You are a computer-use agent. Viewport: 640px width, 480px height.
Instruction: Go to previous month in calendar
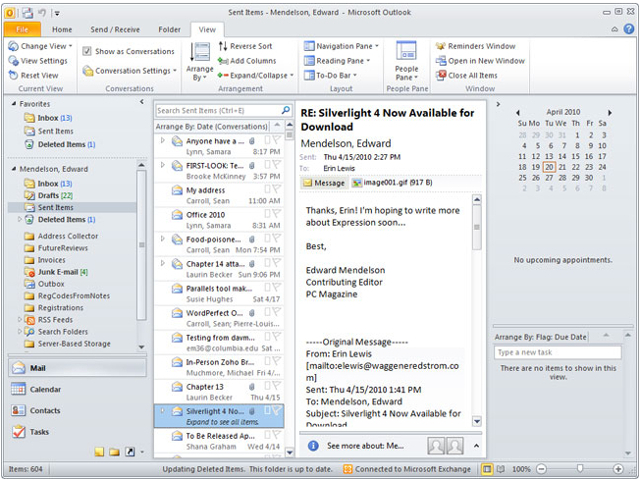coord(518,113)
